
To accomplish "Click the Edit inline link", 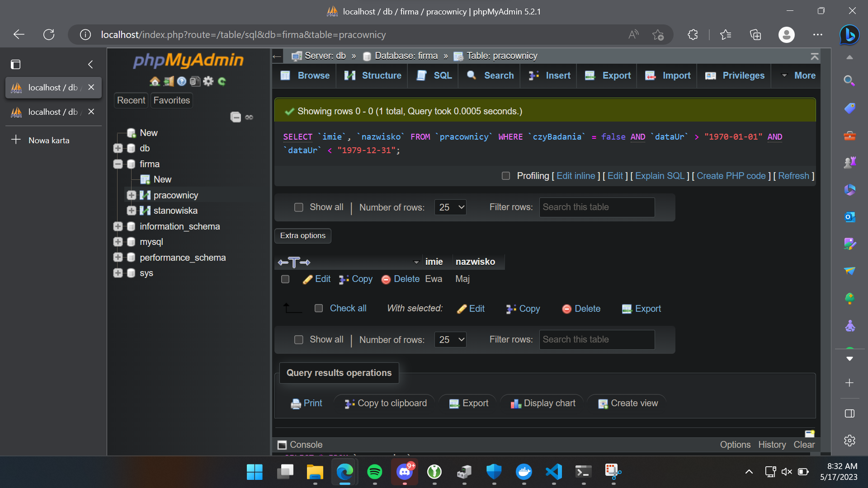I will coord(576,176).
